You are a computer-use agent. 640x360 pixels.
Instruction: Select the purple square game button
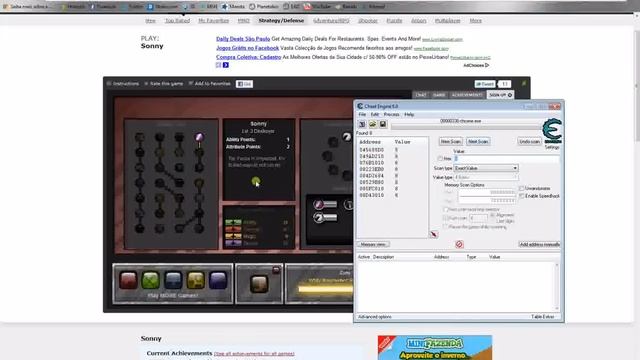click(x=218, y=280)
